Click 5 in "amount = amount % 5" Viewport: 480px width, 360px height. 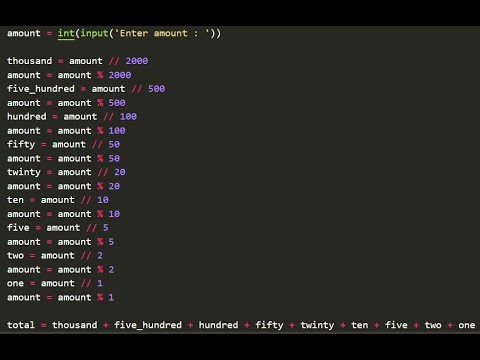(x=111, y=242)
